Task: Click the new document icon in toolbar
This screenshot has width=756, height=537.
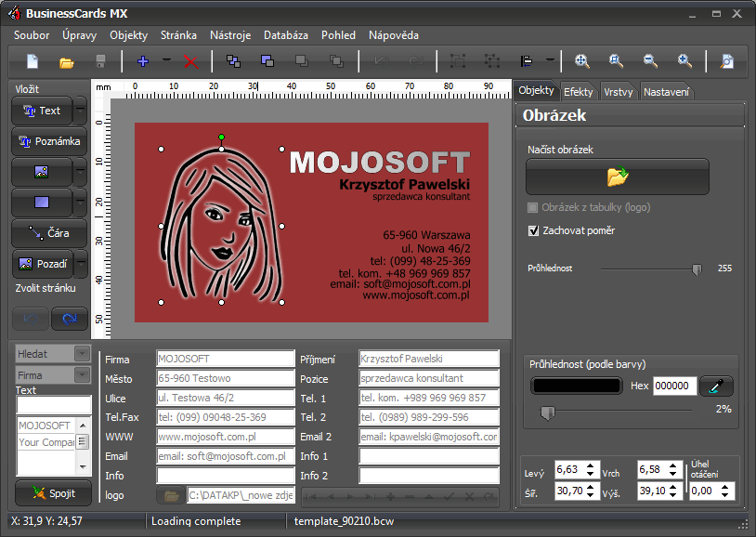Action: coord(33,62)
